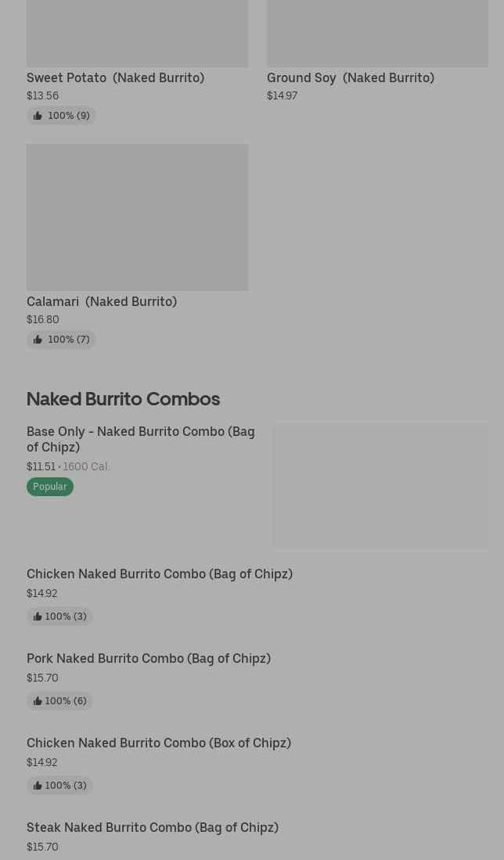Screen dimensions: 504x860
Task: Click thumbs-up icon under Chicken Combo (Bag of Chipz)
Action: 38,617
